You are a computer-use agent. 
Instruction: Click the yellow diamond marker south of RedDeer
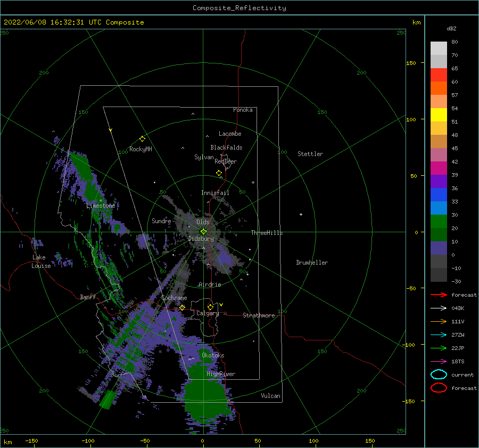[x=219, y=173]
